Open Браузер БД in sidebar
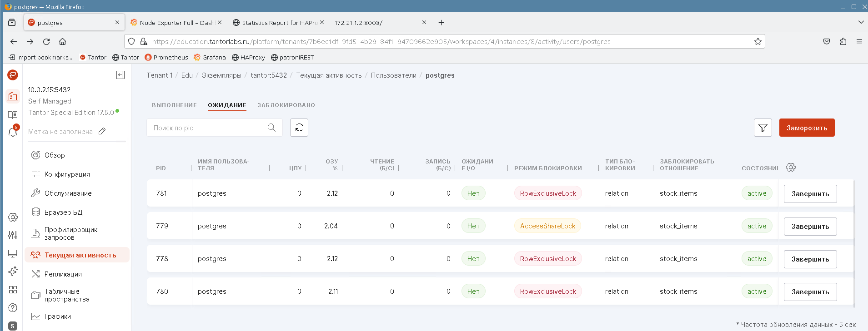Screen dimensions: 868x331 point(63,212)
